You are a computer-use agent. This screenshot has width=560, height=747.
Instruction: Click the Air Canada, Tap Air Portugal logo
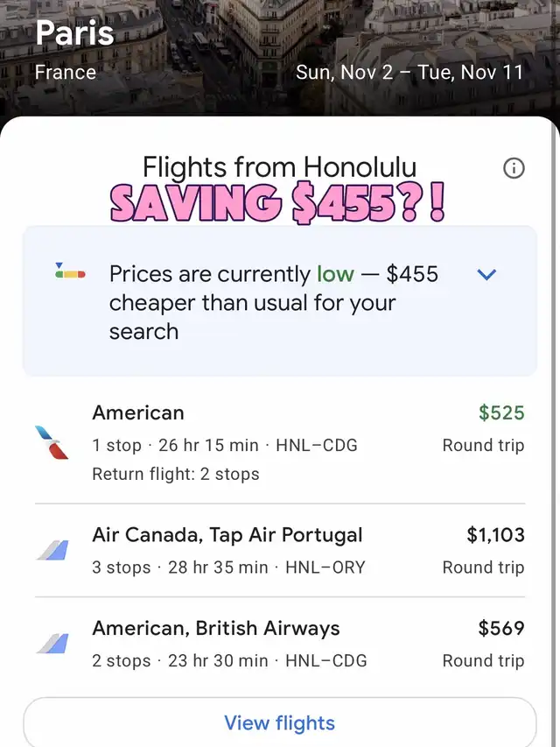pos(52,550)
